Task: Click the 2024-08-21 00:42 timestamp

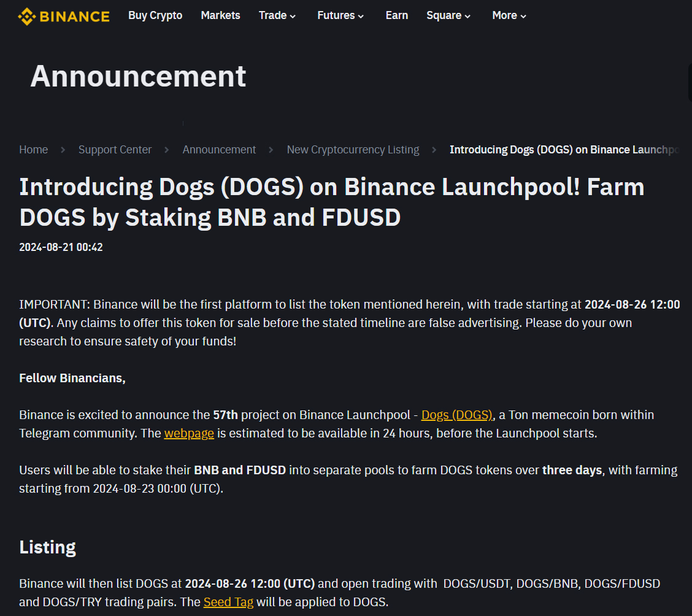Action: [61, 247]
